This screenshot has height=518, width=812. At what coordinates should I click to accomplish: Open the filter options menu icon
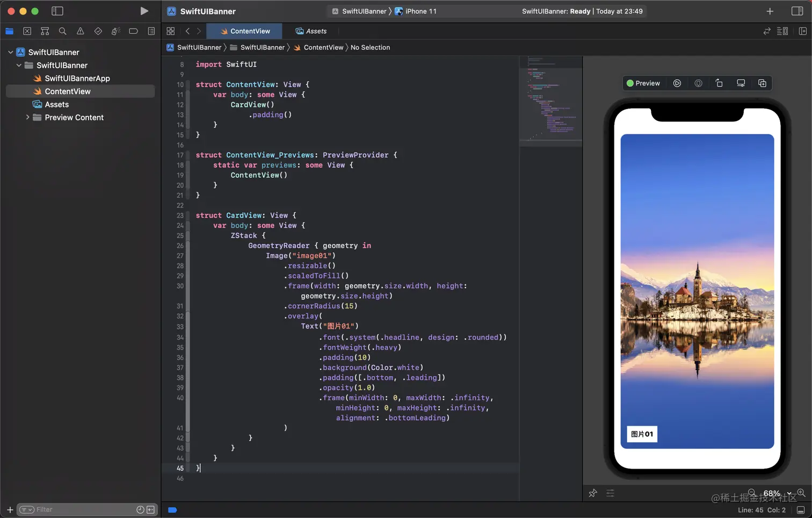[x=27, y=509]
